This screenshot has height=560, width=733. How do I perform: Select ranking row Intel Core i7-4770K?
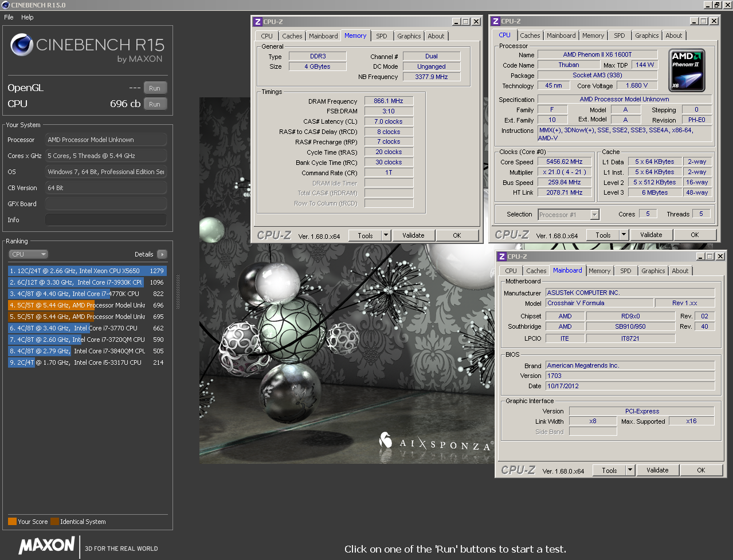(x=87, y=294)
